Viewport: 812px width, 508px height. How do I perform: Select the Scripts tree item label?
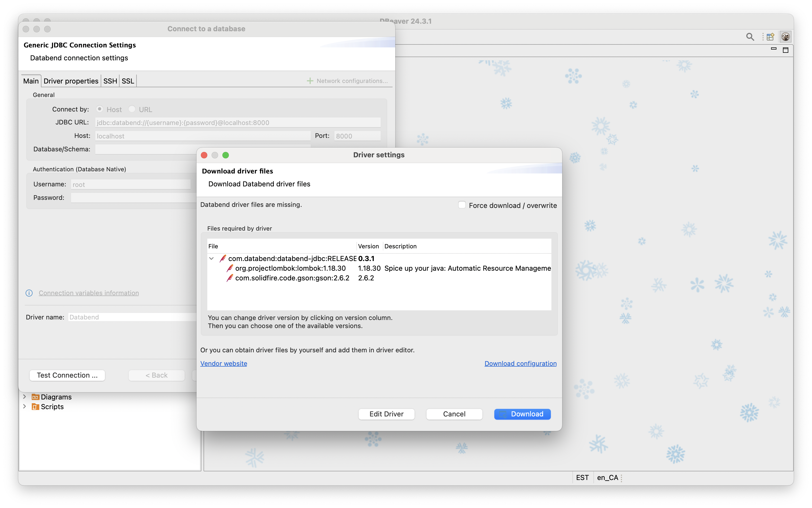tap(52, 406)
